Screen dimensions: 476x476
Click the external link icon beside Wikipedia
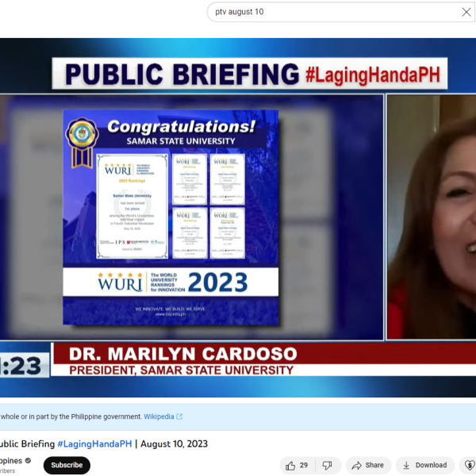click(x=179, y=416)
